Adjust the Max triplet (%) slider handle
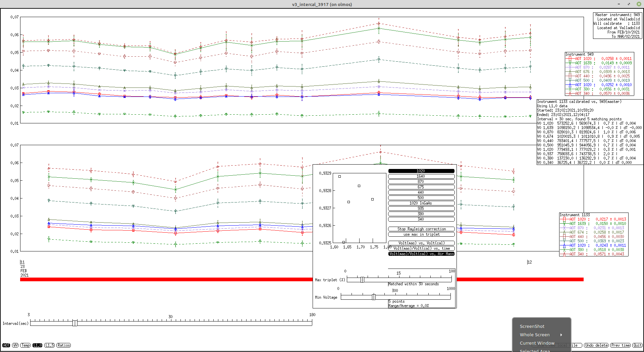The height and width of the screenshot is (352, 644). tap(362, 280)
